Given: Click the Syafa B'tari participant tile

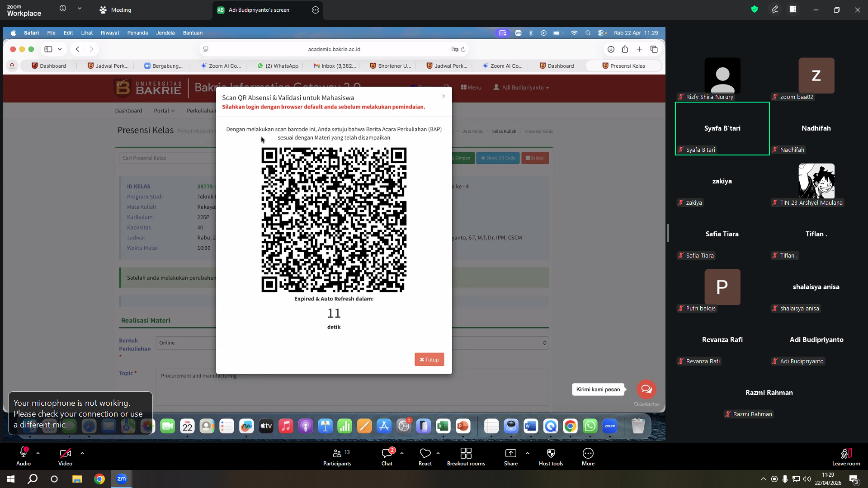Looking at the screenshot, I should (722, 129).
